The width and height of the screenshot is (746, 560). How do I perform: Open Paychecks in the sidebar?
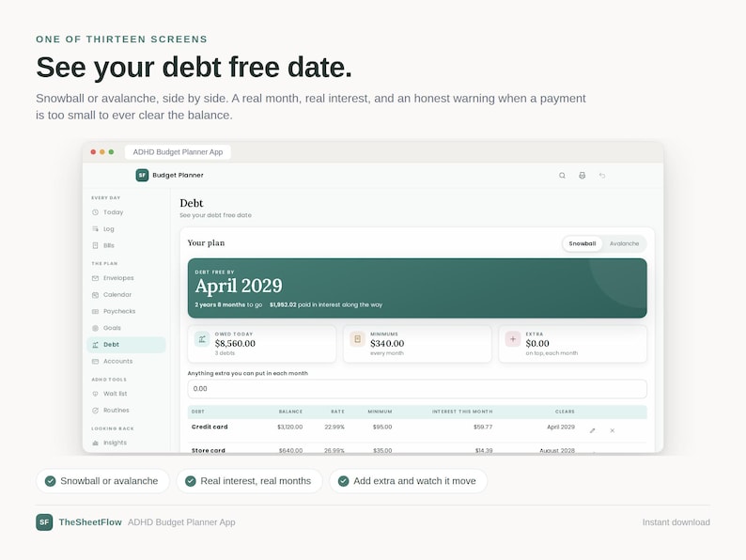coord(126,311)
